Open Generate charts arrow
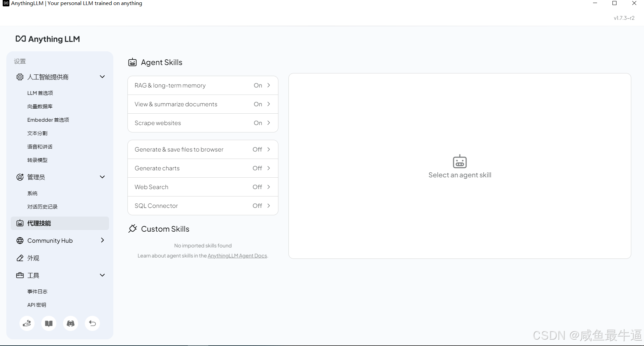 tap(269, 168)
